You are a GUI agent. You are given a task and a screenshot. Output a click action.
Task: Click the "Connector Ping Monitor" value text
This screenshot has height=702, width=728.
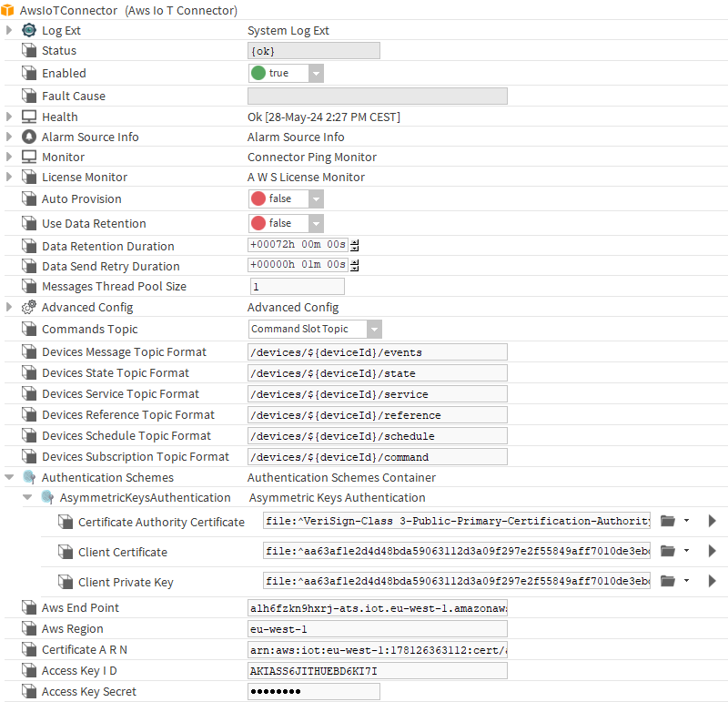pos(312,157)
